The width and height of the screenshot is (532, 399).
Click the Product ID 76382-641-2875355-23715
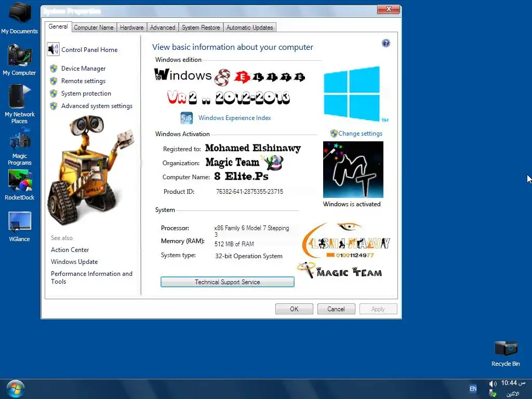pyautogui.click(x=249, y=191)
